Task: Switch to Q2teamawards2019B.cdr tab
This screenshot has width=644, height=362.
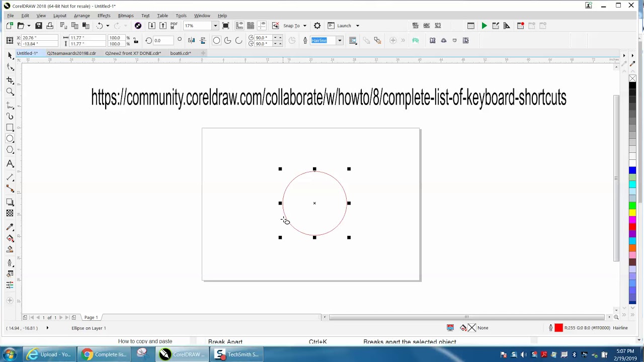Action: (71, 53)
